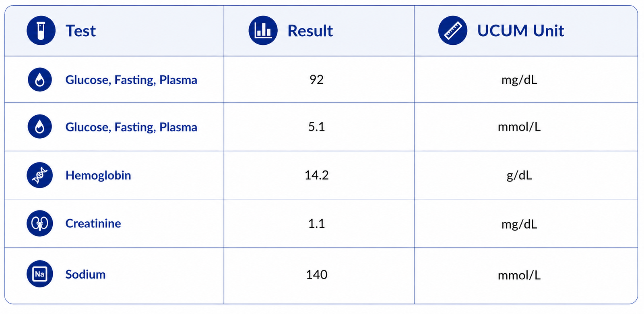Click the hemoglobin result 14.2

coord(316,175)
